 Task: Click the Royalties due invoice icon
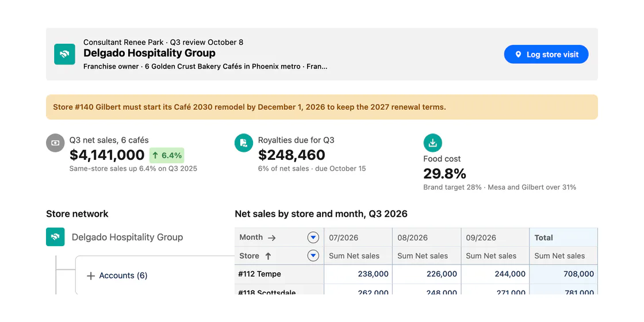(244, 143)
